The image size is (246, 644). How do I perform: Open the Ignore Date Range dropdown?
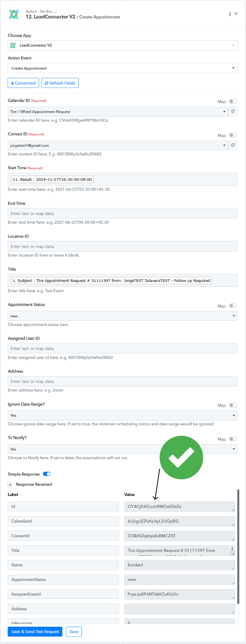tap(123, 415)
